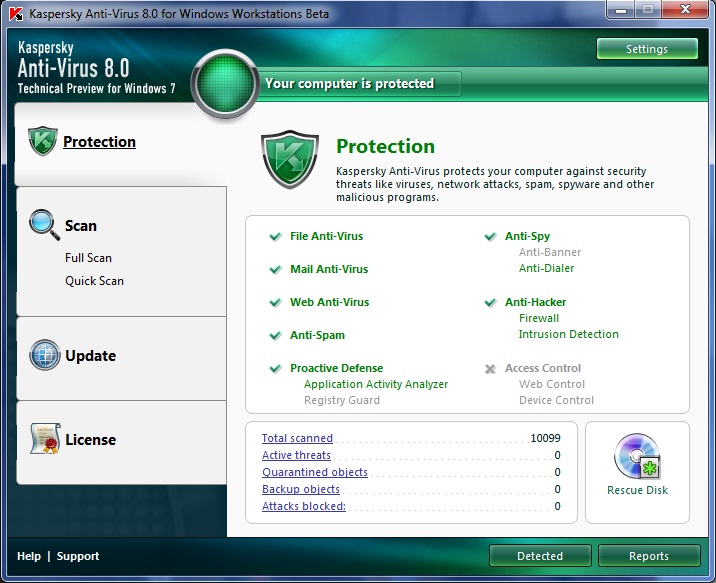The height and width of the screenshot is (583, 716).
Task: Open Proactive Defense component
Action: 337,368
